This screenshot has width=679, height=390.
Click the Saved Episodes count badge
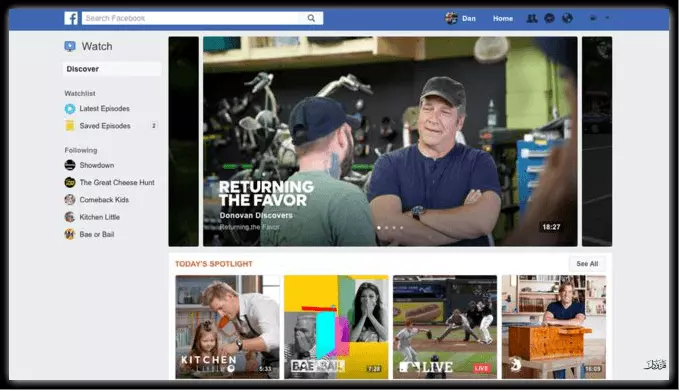[x=154, y=126]
